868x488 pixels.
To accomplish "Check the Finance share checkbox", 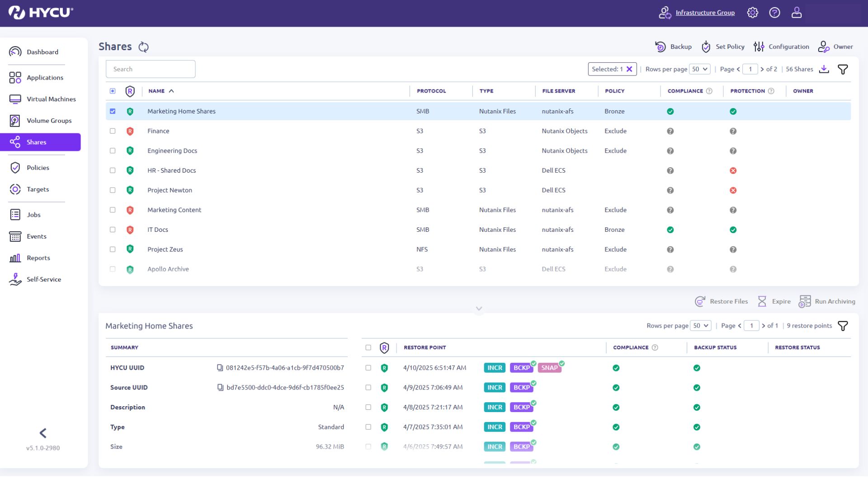I will click(x=113, y=131).
